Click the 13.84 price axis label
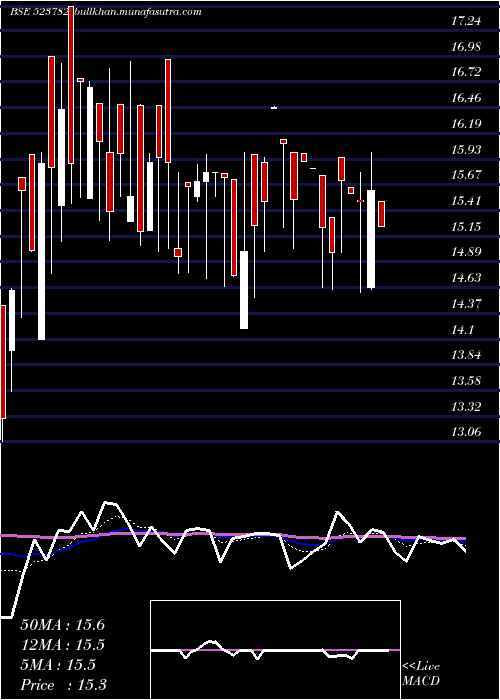Screen dimensions: 500x700 [x=466, y=355]
